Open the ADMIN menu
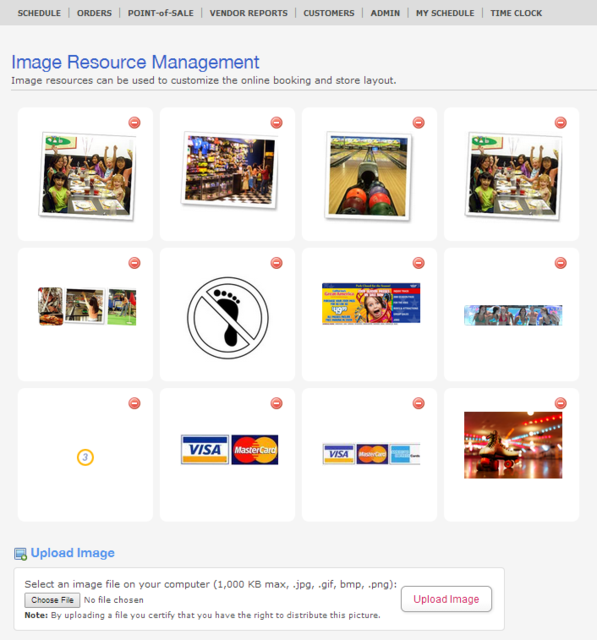 pos(385,13)
